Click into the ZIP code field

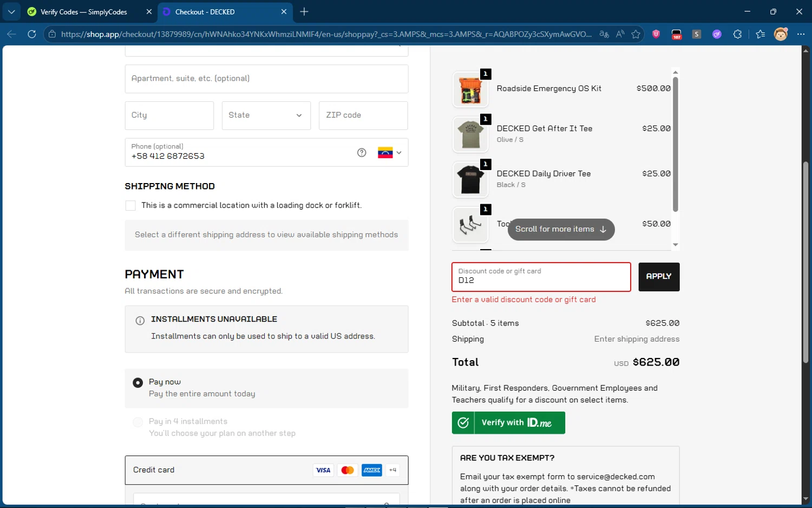363,115
